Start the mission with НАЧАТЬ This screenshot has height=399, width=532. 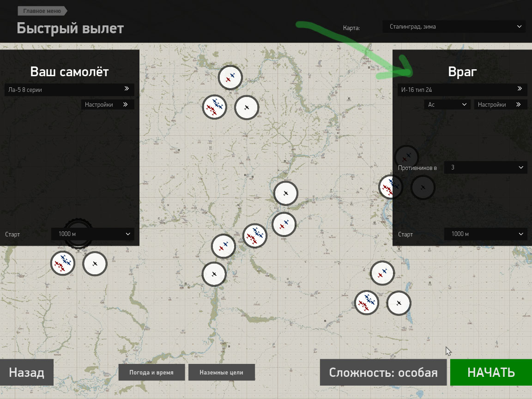tap(491, 372)
